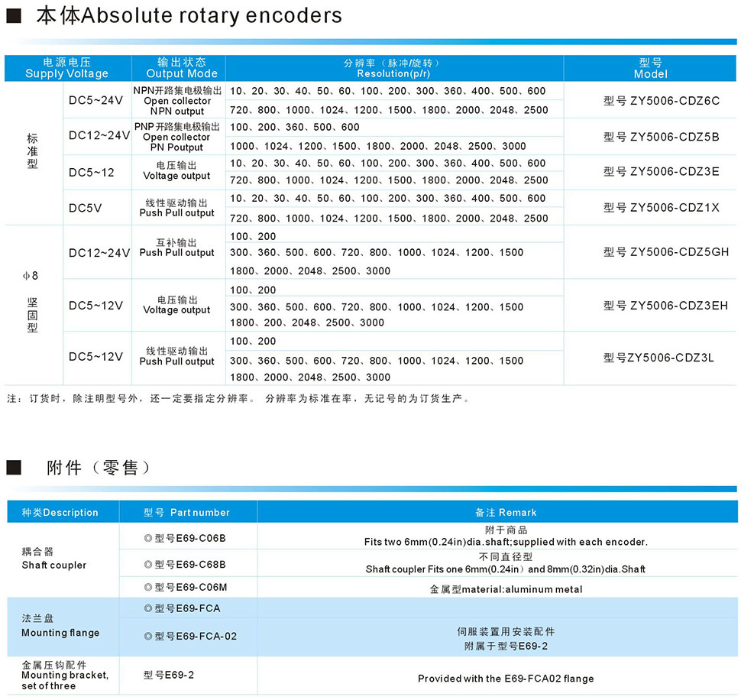Open model ZY5006-CDZ1X
The height and width of the screenshot is (700, 741).
662,207
